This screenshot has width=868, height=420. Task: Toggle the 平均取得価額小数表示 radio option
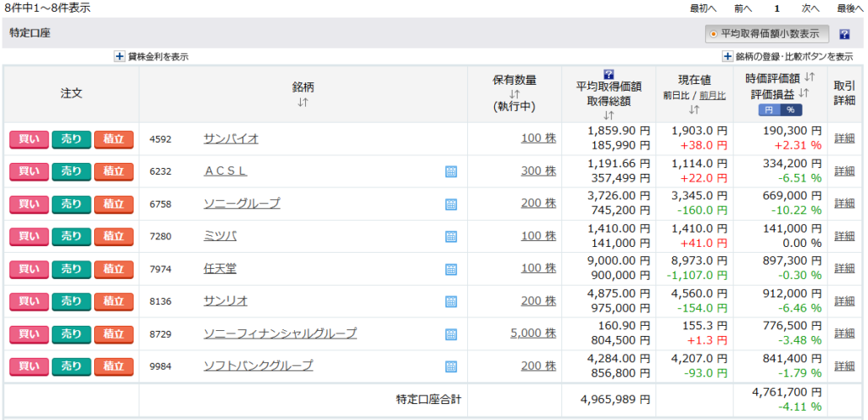[x=714, y=34]
